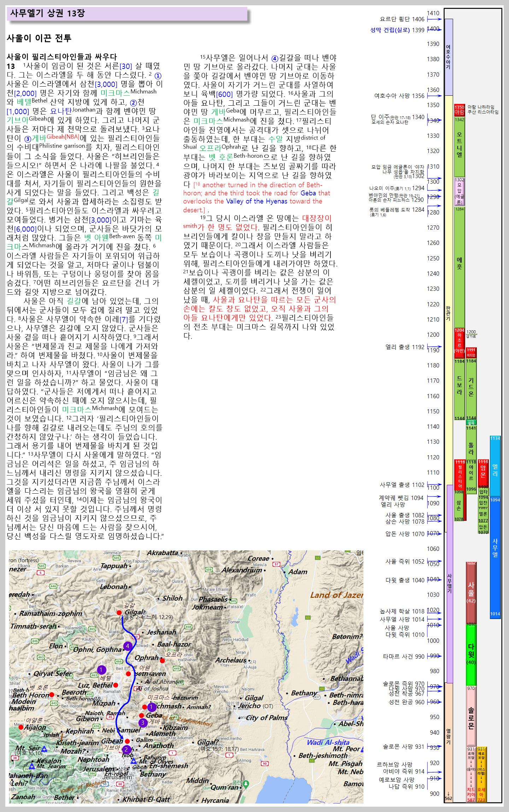Click circled ① marker in verse 2 text
This screenshot has height=812, width=509.
pos(158,75)
